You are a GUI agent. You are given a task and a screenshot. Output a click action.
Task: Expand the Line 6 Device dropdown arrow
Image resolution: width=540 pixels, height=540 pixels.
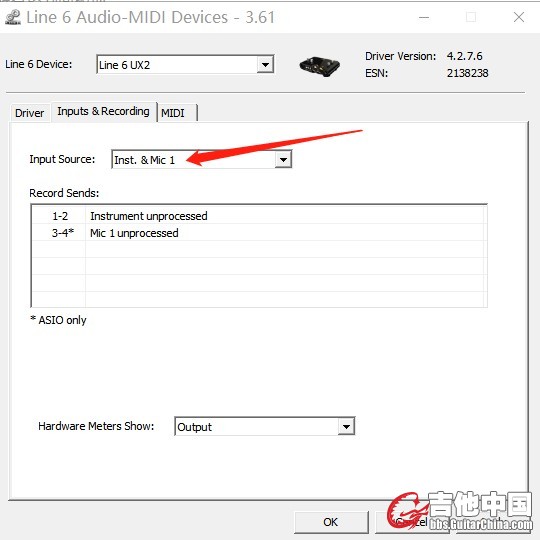(265, 64)
